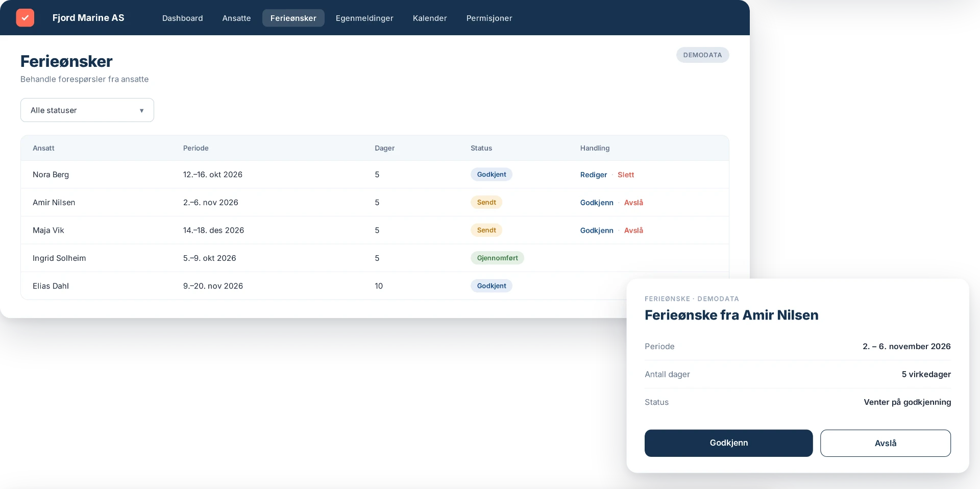This screenshot has height=489, width=980.
Task: Click the Godkjent status for Nora Berg
Action: [x=492, y=175]
